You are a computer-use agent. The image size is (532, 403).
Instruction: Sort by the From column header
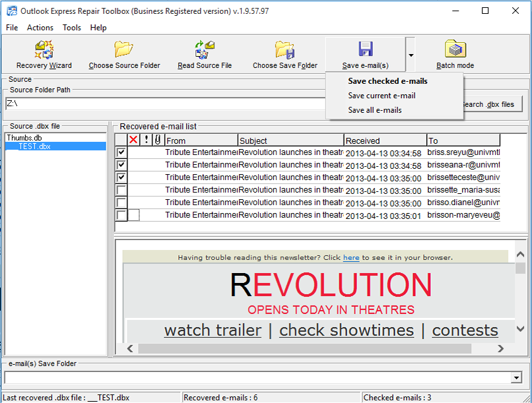[x=201, y=140]
